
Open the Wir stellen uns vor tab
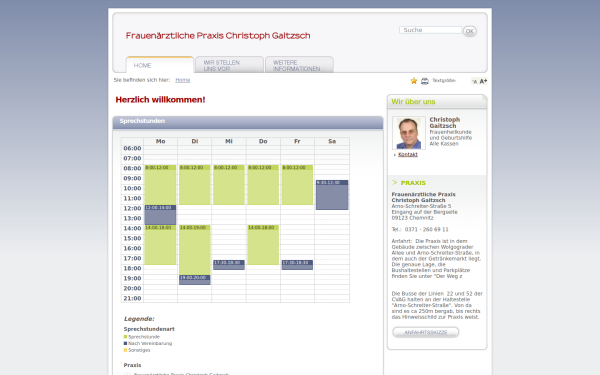(229, 65)
